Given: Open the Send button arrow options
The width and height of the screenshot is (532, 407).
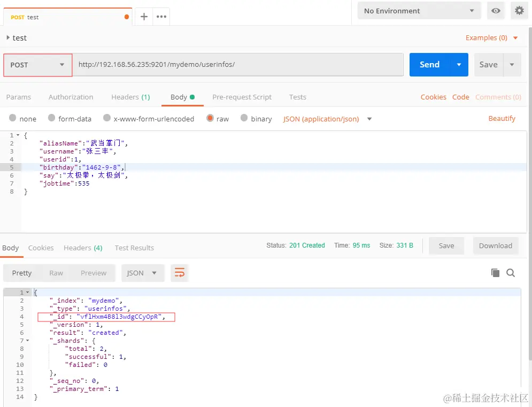Looking at the screenshot, I should point(459,65).
